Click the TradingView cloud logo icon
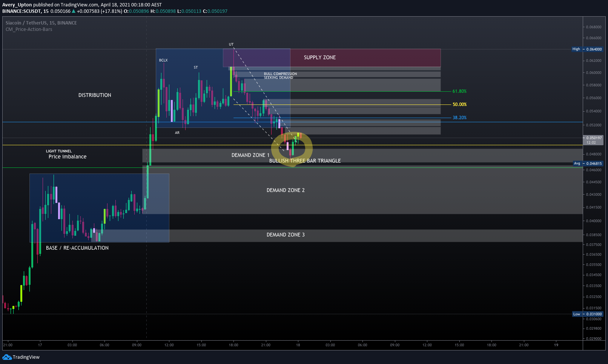Screen dimensions: 608x364 tap(7, 357)
